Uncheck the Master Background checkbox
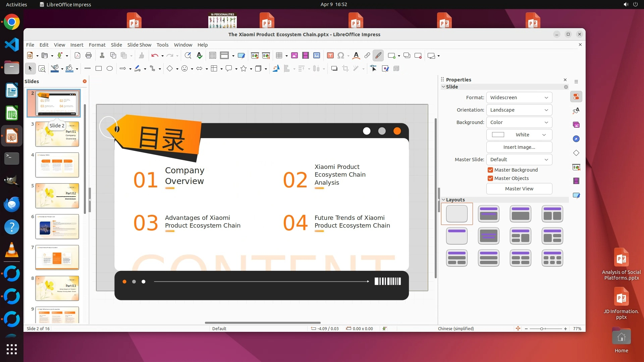644x362 pixels. (490, 170)
